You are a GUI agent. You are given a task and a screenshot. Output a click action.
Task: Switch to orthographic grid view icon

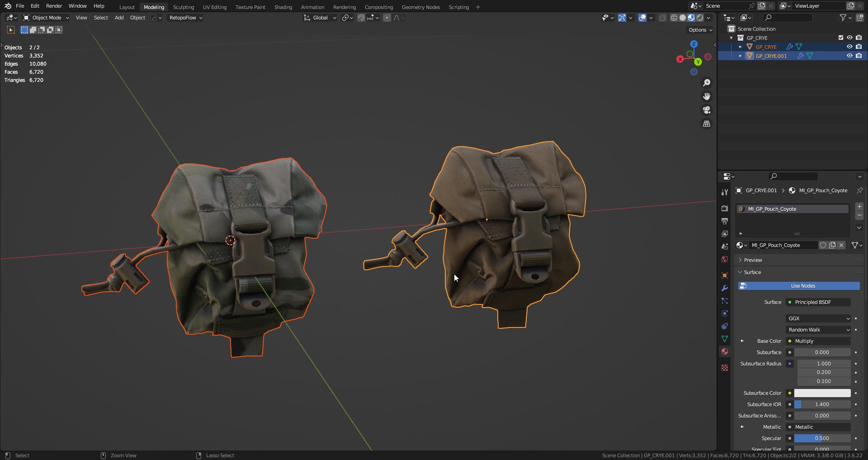[x=706, y=123]
